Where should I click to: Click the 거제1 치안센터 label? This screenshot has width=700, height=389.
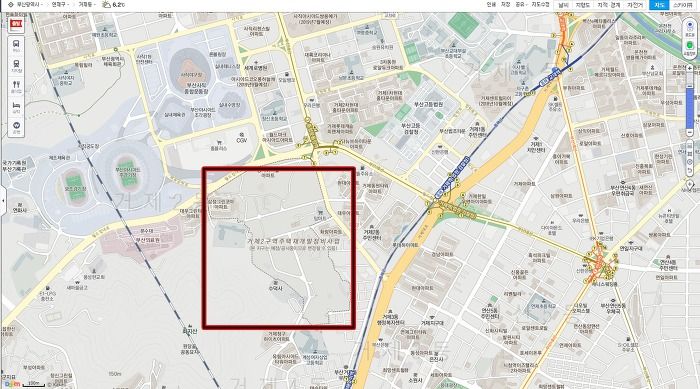536,147
